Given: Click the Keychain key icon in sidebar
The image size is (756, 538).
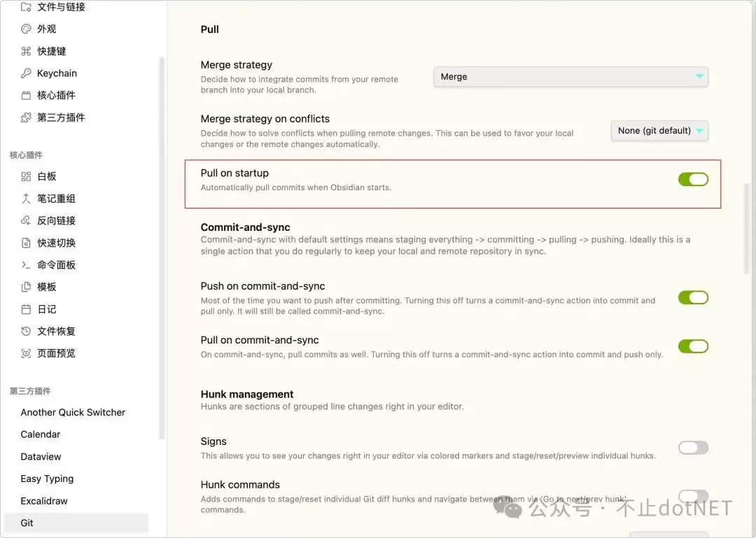Looking at the screenshot, I should coord(26,73).
